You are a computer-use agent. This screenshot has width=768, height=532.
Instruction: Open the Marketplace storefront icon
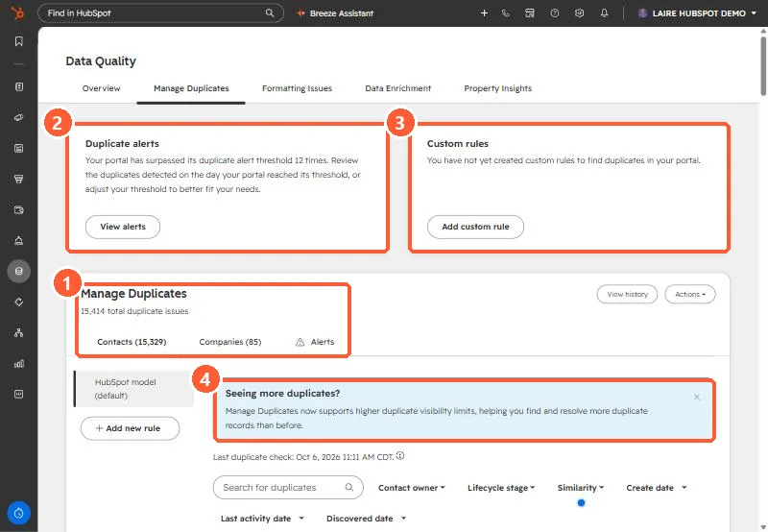pyautogui.click(x=530, y=13)
